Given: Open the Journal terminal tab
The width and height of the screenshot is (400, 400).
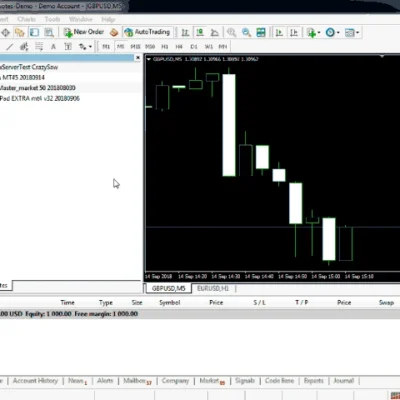Looking at the screenshot, I should pyautogui.click(x=344, y=381).
